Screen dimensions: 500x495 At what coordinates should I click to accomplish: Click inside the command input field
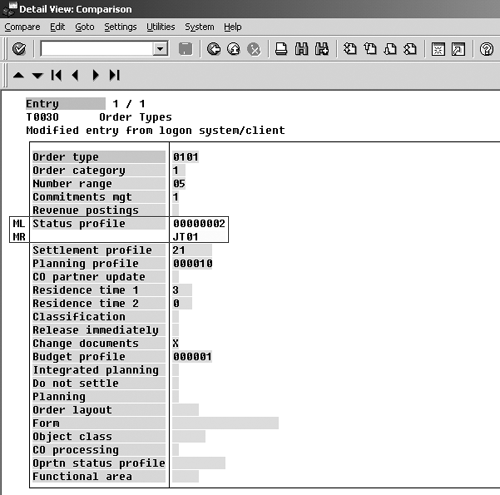click(x=97, y=49)
